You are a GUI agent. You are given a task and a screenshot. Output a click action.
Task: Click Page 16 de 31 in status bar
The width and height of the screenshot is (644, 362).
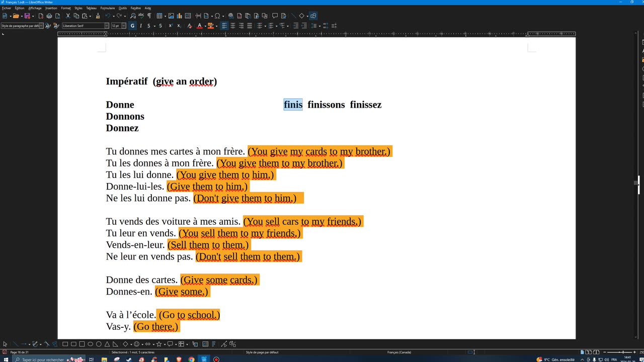[x=19, y=352]
